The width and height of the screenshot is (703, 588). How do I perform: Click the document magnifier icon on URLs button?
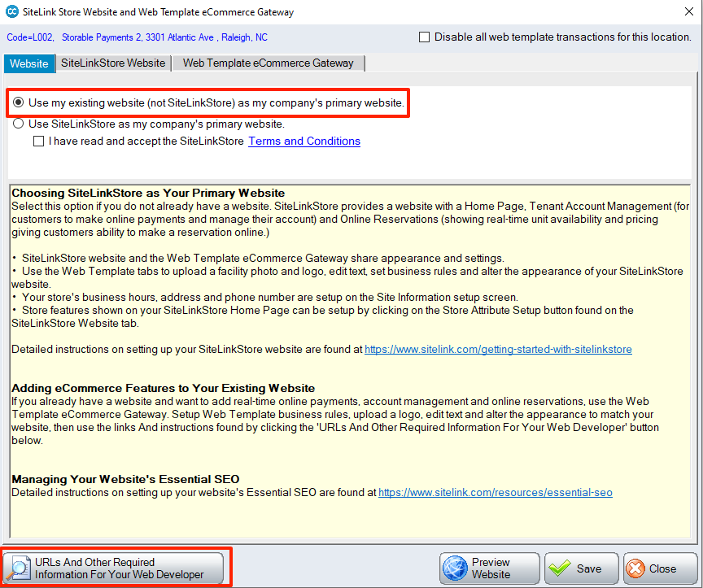17,568
